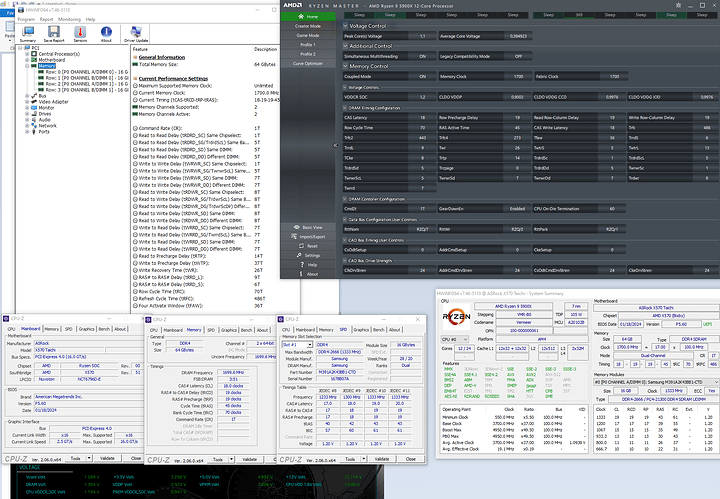Toggle the DRAM Timing Configuration section checkbox
Screen dimensions: 720x499
(345, 108)
